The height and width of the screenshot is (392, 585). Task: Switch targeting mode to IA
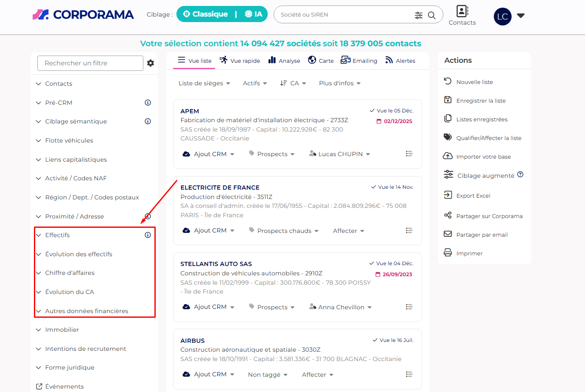tap(254, 14)
